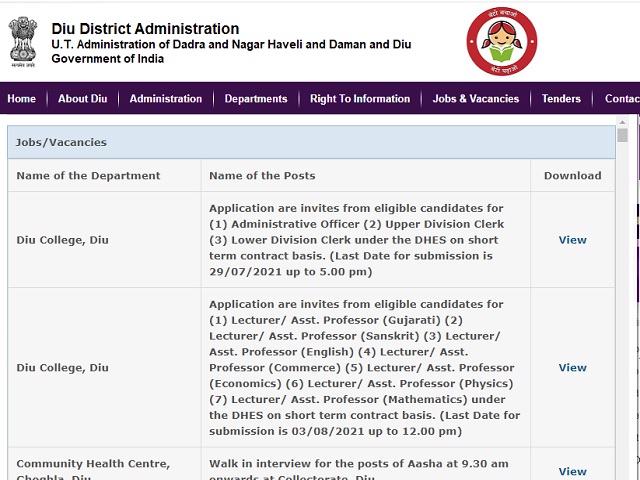Open the About Diu menu
This screenshot has height=480, width=640.
pyautogui.click(x=82, y=99)
